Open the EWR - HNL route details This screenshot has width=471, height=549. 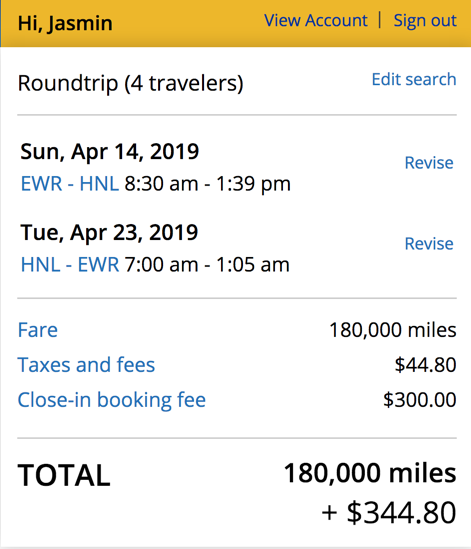point(70,183)
